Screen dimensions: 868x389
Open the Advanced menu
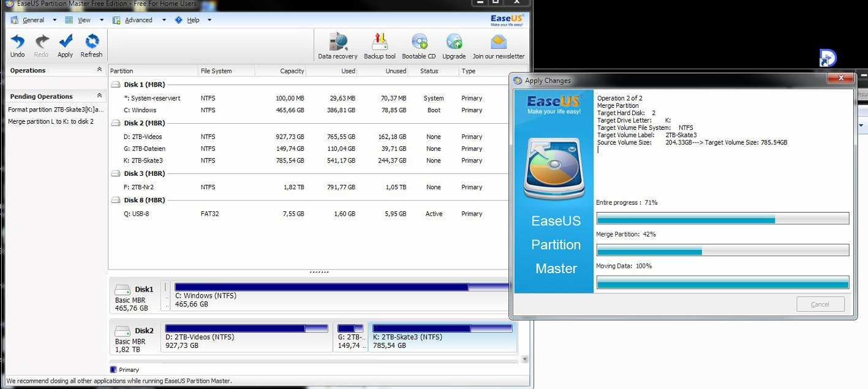(138, 20)
